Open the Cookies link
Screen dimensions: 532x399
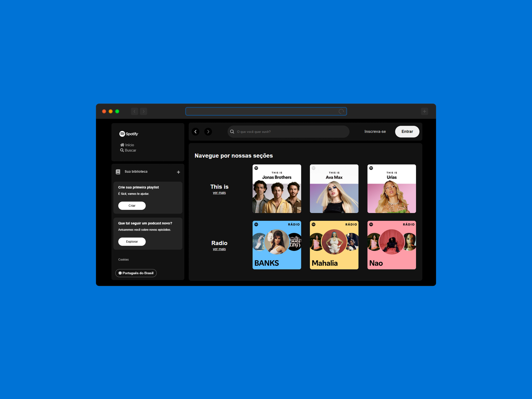click(x=123, y=259)
